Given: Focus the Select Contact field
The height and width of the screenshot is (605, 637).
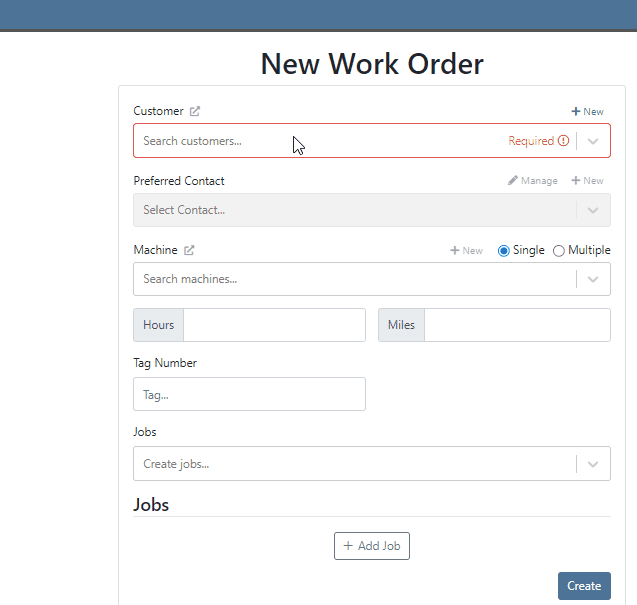Looking at the screenshot, I should (x=372, y=210).
